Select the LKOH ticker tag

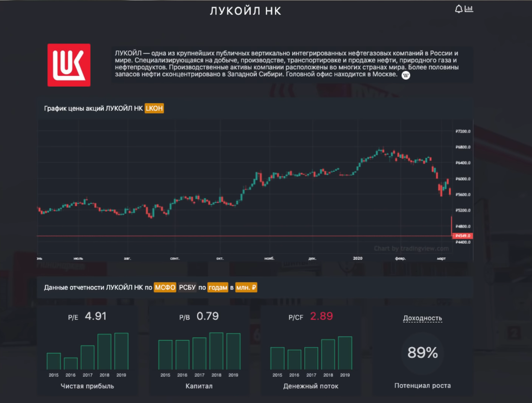coord(154,108)
